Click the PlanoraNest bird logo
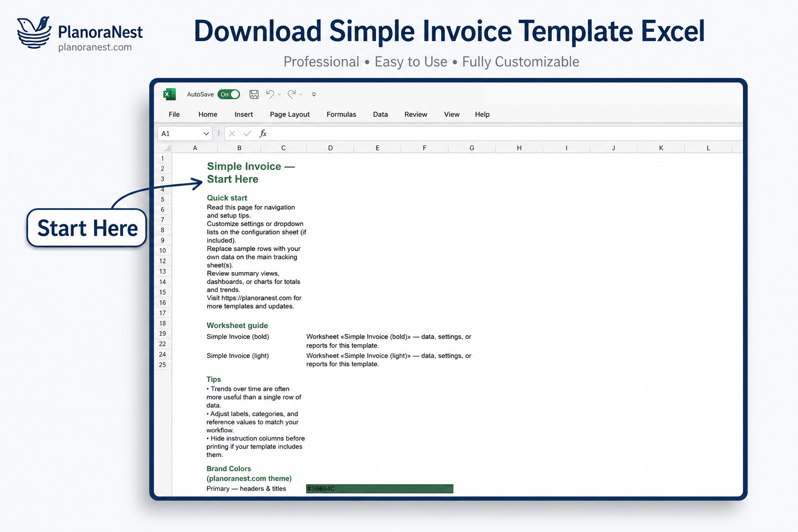 [x=34, y=32]
